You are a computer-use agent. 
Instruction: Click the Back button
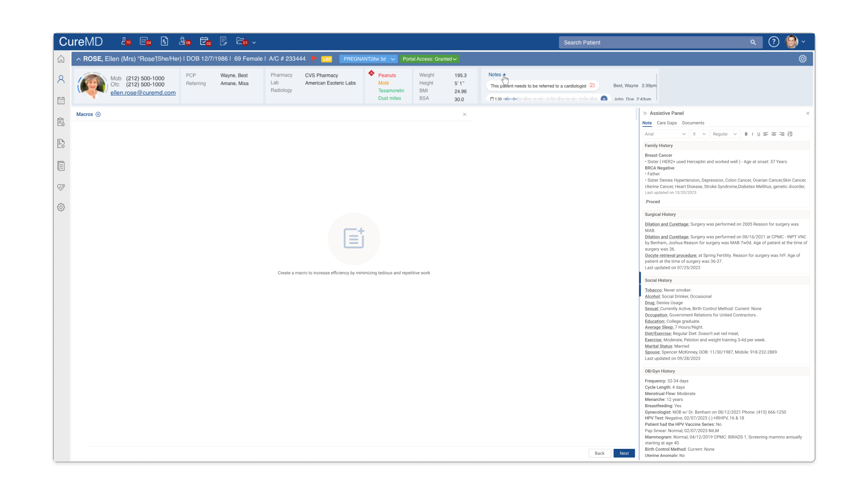coord(599,453)
